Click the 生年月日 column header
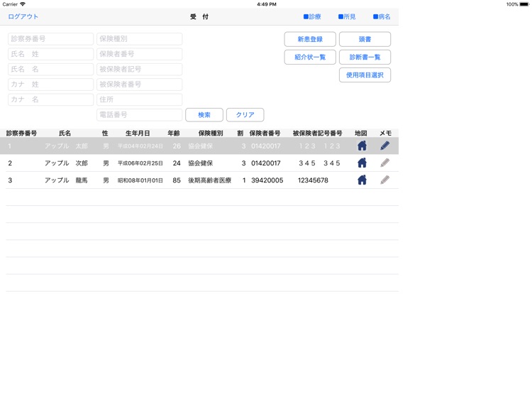The height and width of the screenshot is (399, 532). click(138, 133)
